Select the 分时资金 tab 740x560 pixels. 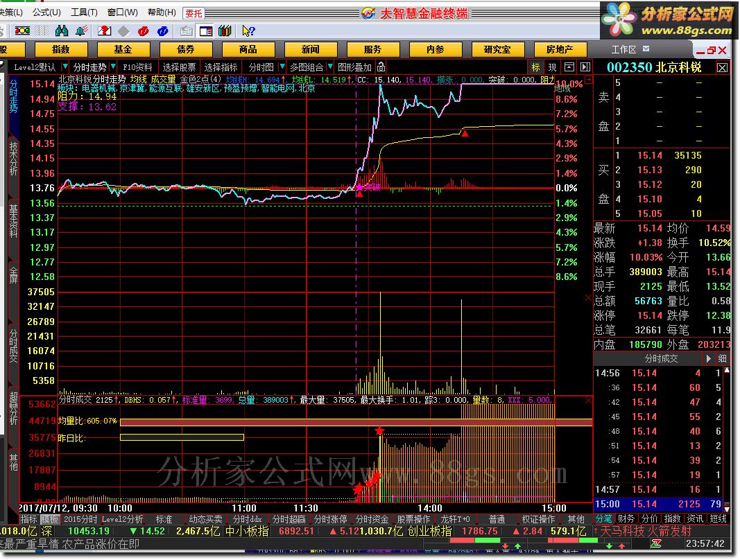point(372,519)
